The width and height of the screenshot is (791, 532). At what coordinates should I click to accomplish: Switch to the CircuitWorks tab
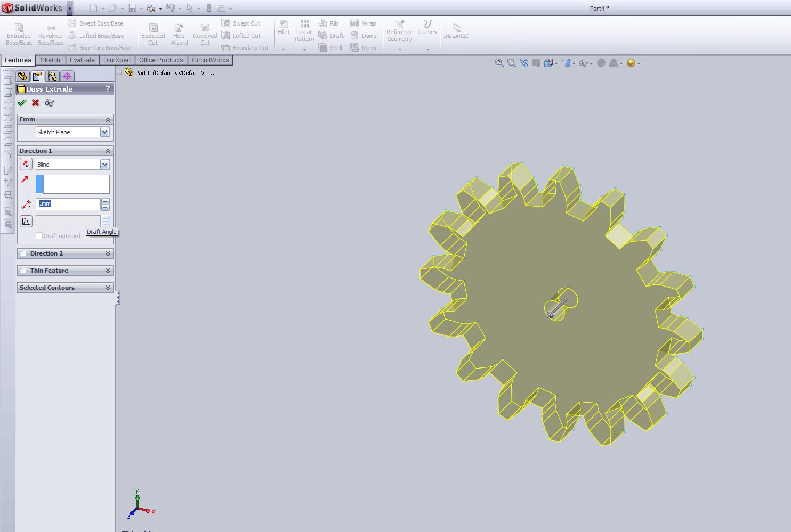210,60
